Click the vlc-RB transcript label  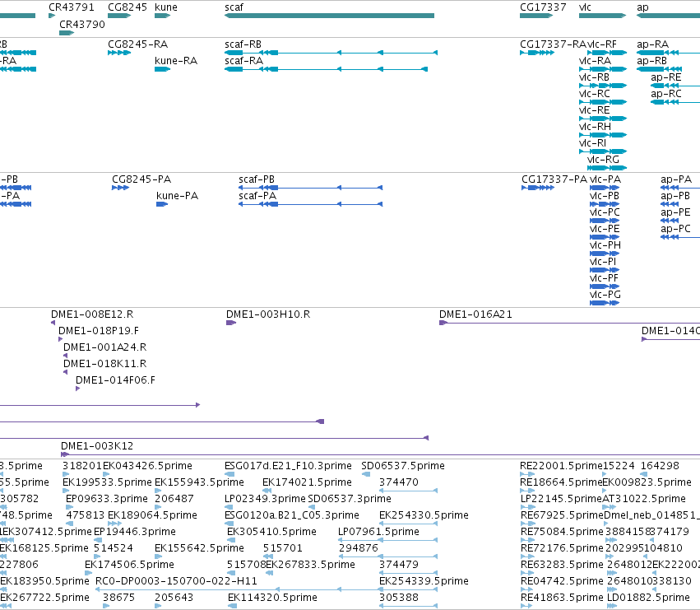tap(594, 77)
